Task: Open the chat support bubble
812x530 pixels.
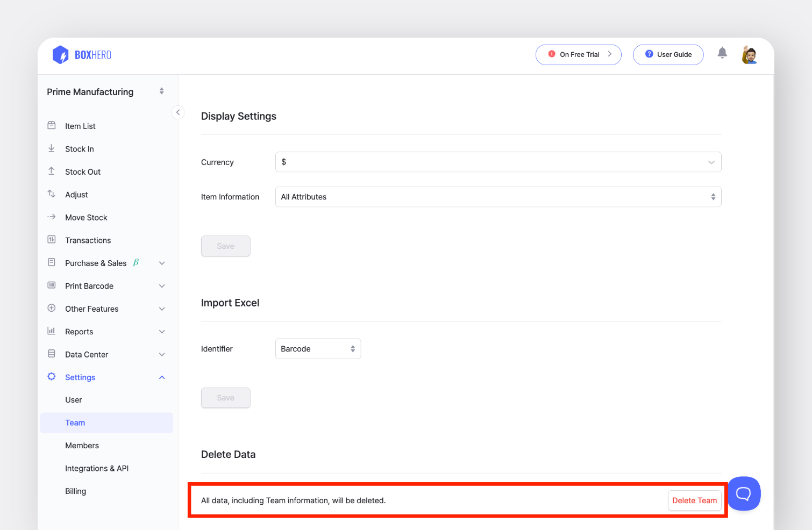Action: [743, 493]
